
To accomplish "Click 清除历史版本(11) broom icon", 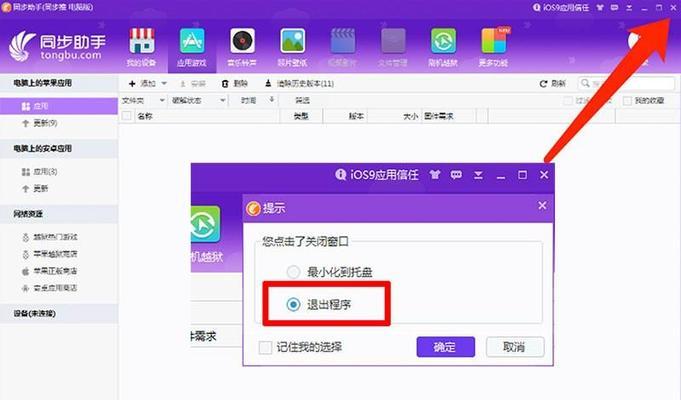I will point(268,83).
